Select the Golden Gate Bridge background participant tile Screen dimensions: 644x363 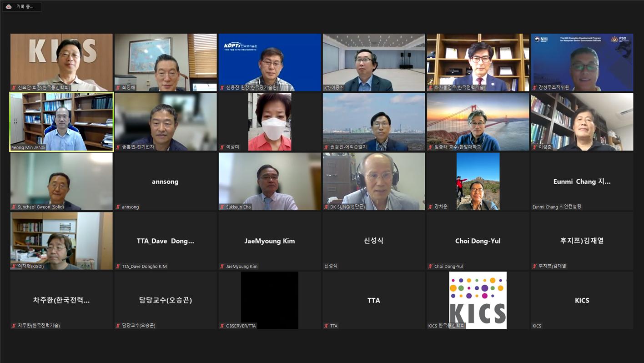point(478,122)
